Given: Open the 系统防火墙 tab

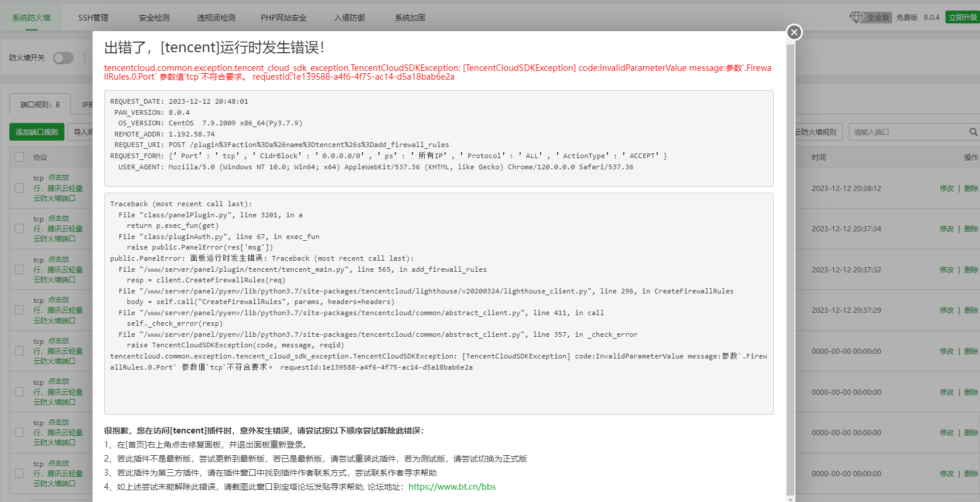Looking at the screenshot, I should coord(32,18).
